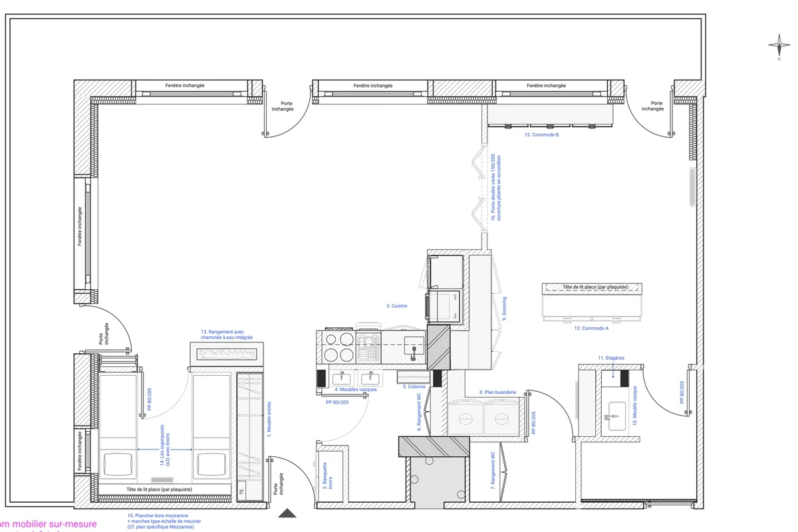Click the "7. Rangement WC" vertical label
The height and width of the screenshot is (532, 798).
coord(493,471)
